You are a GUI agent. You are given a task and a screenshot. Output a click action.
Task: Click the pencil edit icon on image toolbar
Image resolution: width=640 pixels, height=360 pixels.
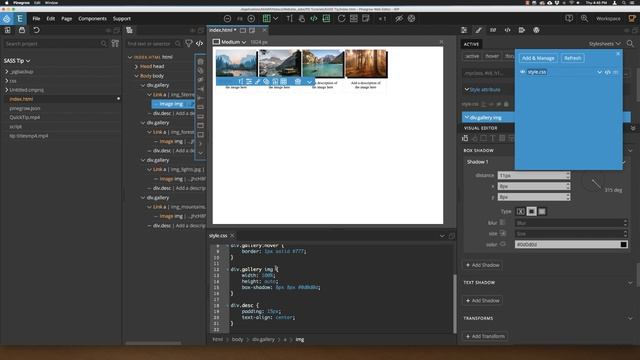[258, 82]
